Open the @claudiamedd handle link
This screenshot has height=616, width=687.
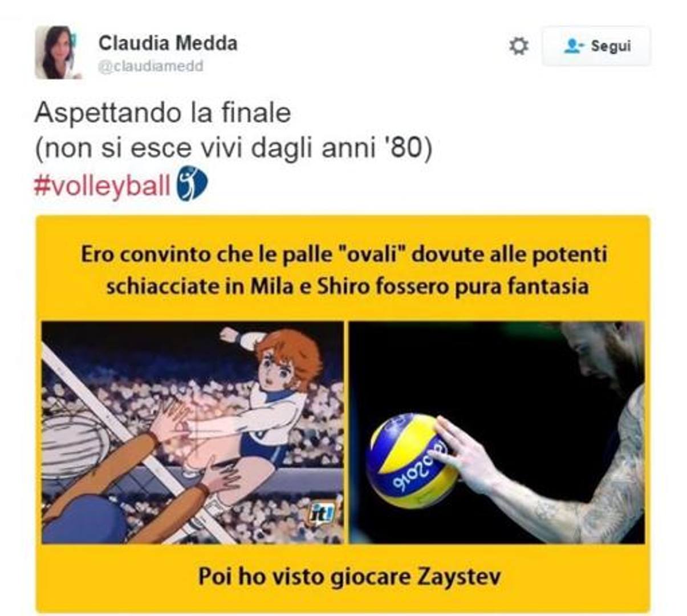point(151,66)
